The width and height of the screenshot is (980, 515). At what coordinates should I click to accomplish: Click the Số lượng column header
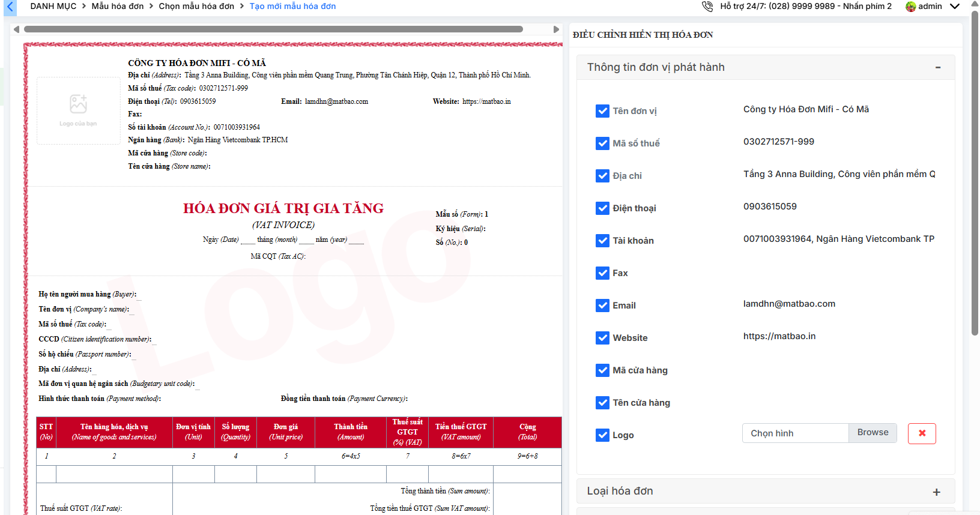[x=235, y=432]
